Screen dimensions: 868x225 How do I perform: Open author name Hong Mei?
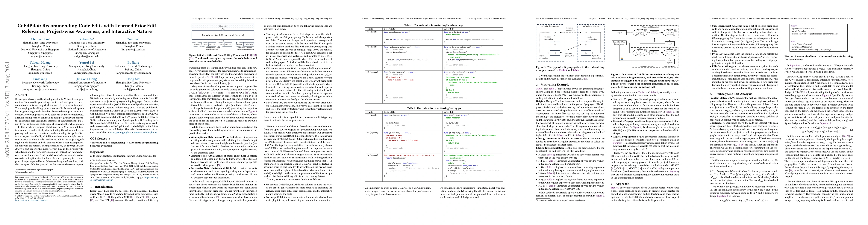point(133,79)
